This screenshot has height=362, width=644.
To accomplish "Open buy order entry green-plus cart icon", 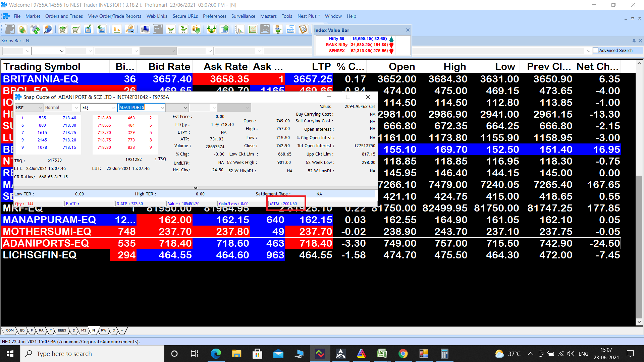I will coord(63,29).
